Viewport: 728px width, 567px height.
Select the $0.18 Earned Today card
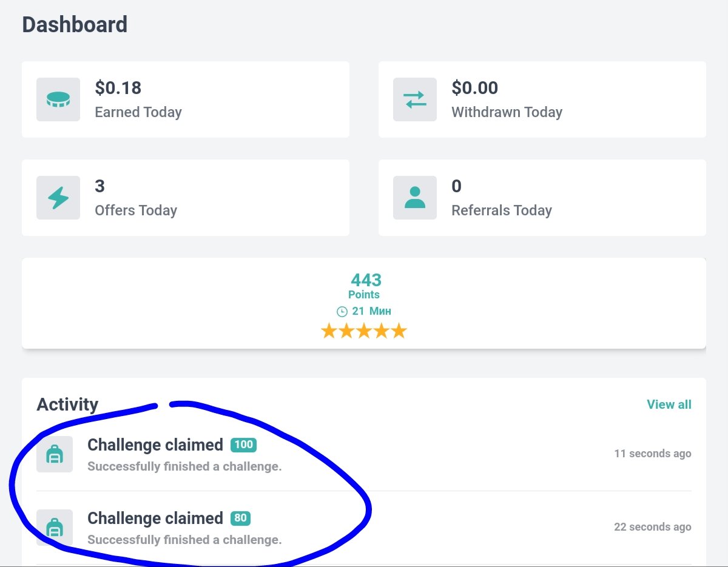click(x=186, y=99)
